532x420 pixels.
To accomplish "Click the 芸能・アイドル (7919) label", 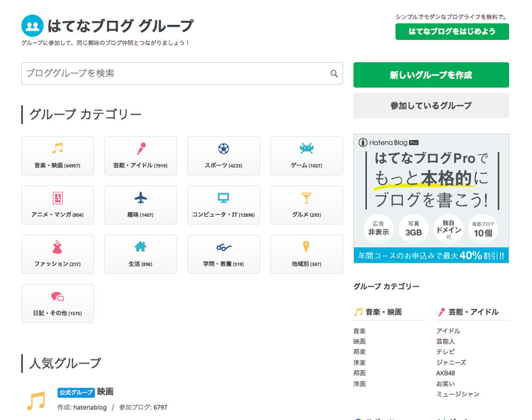I will [x=140, y=165].
